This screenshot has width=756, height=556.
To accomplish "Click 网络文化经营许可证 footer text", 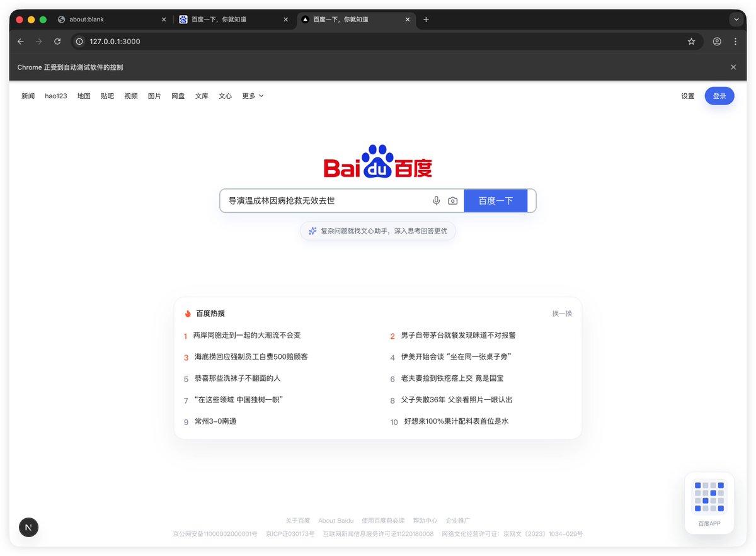I will pyautogui.click(x=512, y=534).
